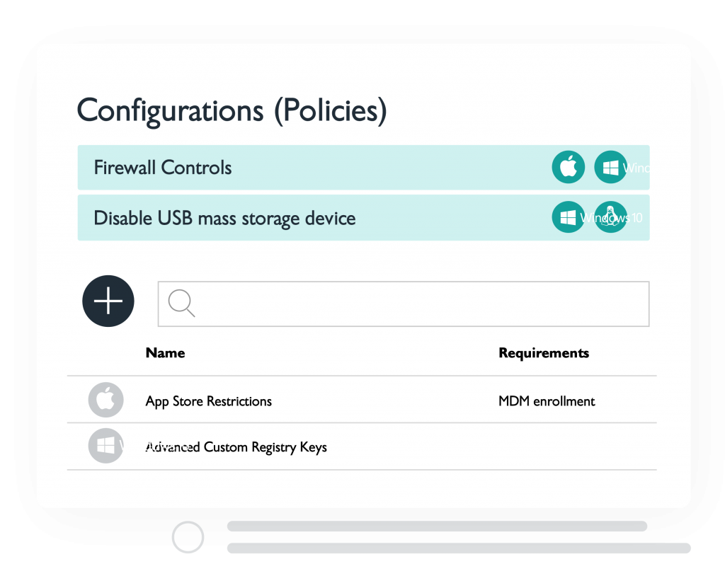Click the empty circle below the panel
The image size is (725, 588).
188,537
